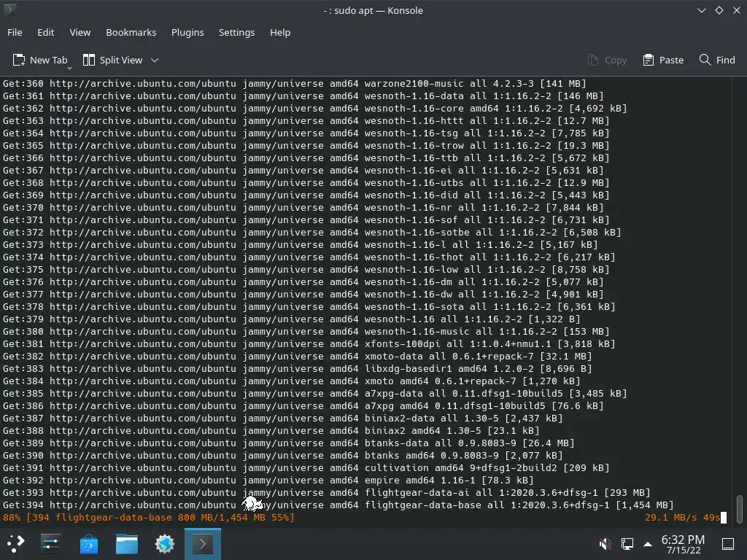Click the Show Desktop icon
The width and height of the screenshot is (747, 560).
tap(728, 543)
